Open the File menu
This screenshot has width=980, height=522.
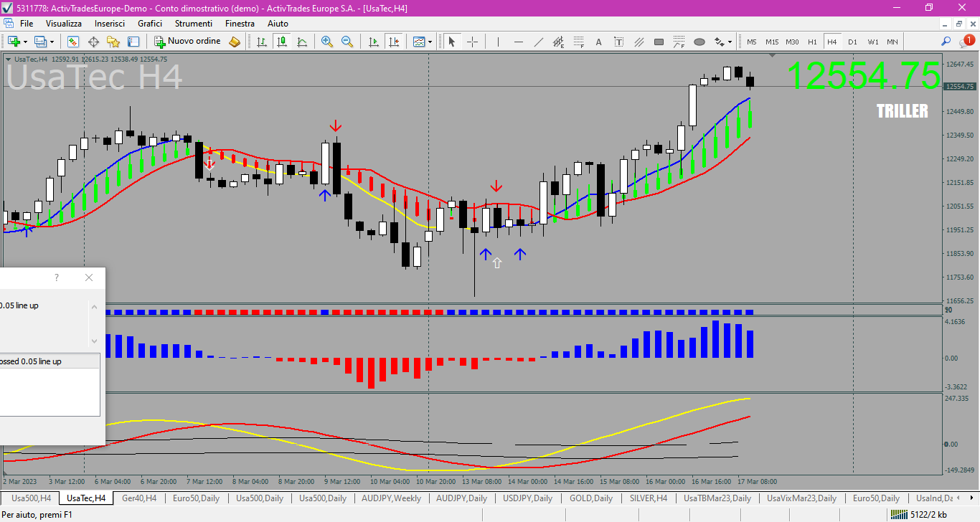point(27,24)
